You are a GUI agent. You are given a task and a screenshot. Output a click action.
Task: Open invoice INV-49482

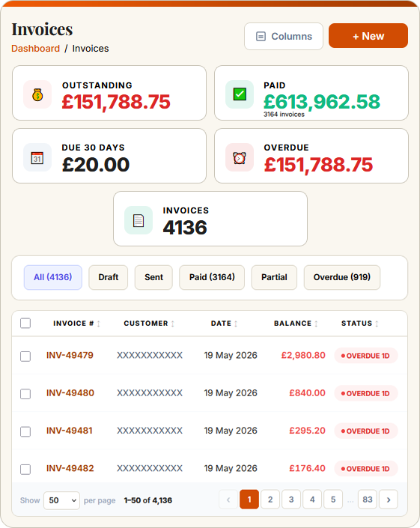click(70, 468)
